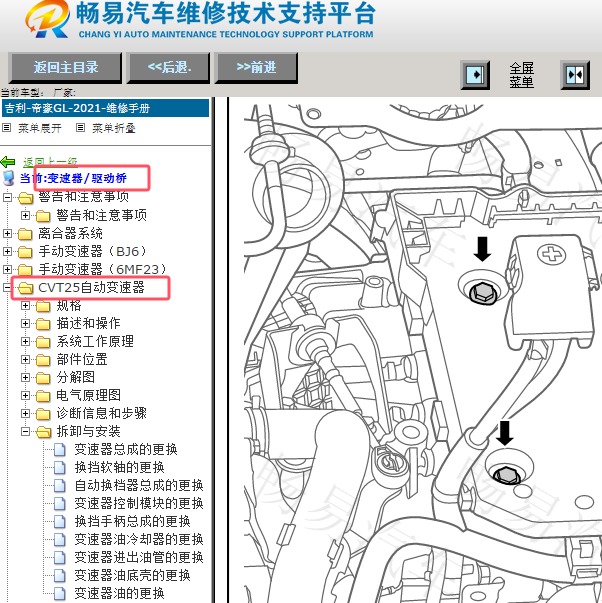Open the 变速器进出油管的更换 page
The width and height of the screenshot is (602, 603).
tap(139, 557)
